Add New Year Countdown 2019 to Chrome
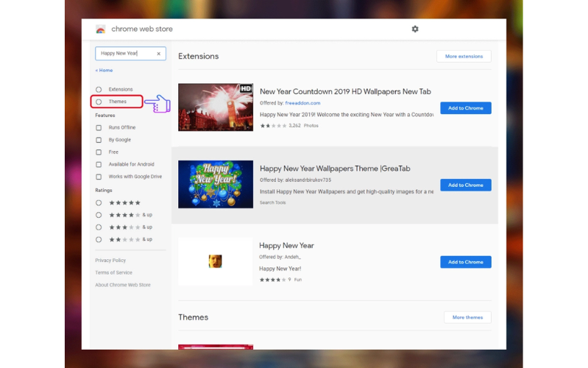This screenshot has height=368, width=588. point(466,108)
